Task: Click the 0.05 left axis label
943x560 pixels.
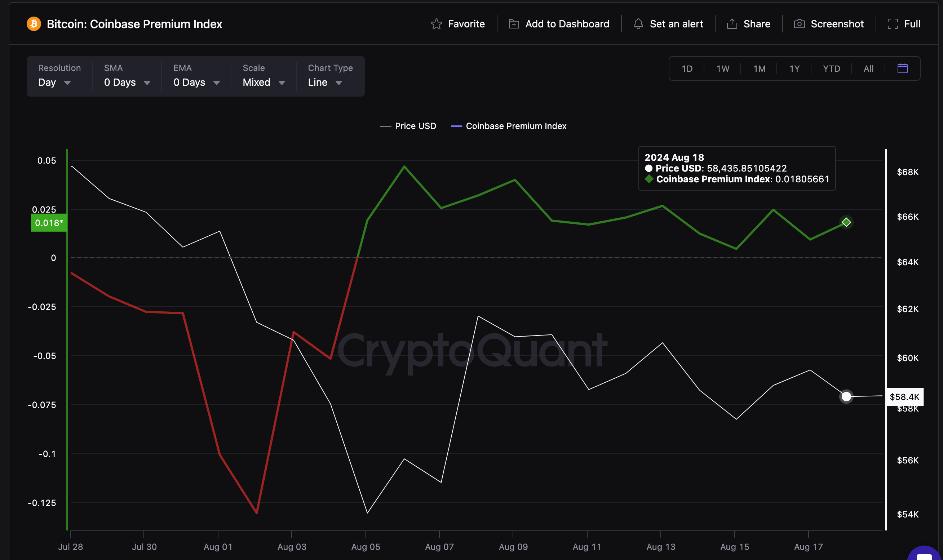Action: (x=47, y=160)
